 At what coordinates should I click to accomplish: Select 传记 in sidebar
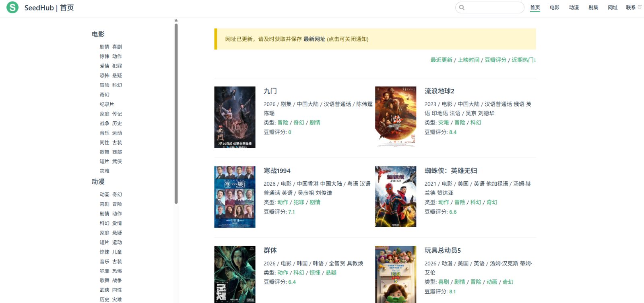(117, 114)
